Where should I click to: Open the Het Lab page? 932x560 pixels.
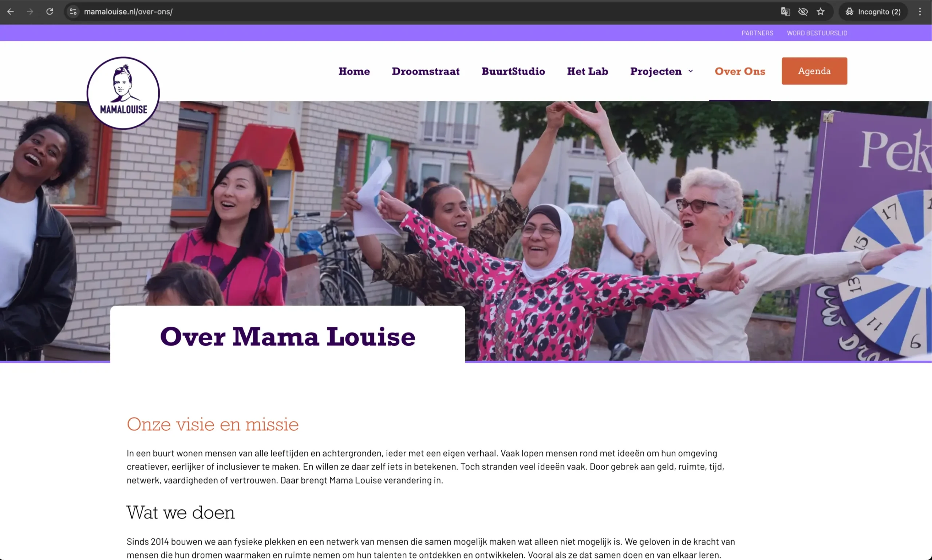click(x=587, y=71)
